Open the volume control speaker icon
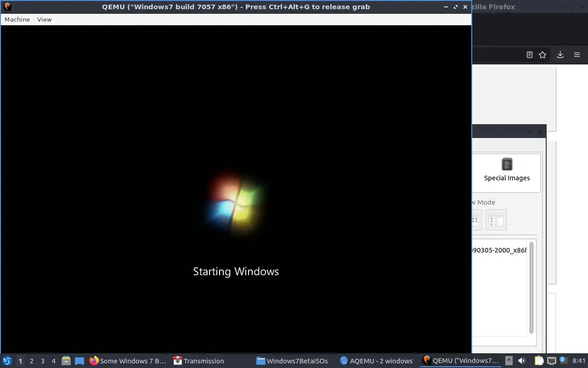Screen dimensions: 588x368 tap(521, 361)
